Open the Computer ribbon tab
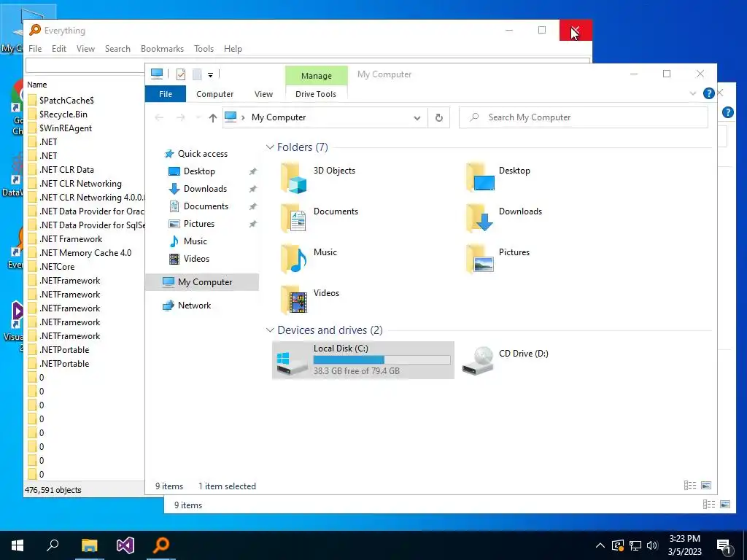747x560 pixels. click(215, 94)
